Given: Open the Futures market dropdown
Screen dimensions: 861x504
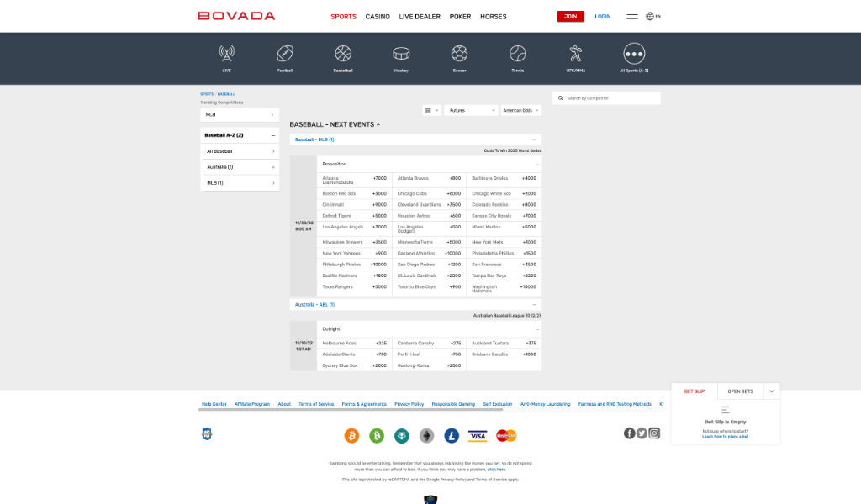Looking at the screenshot, I should (471, 110).
